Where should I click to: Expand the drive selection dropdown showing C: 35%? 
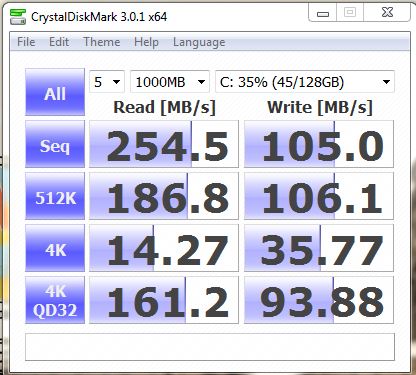[x=305, y=82]
